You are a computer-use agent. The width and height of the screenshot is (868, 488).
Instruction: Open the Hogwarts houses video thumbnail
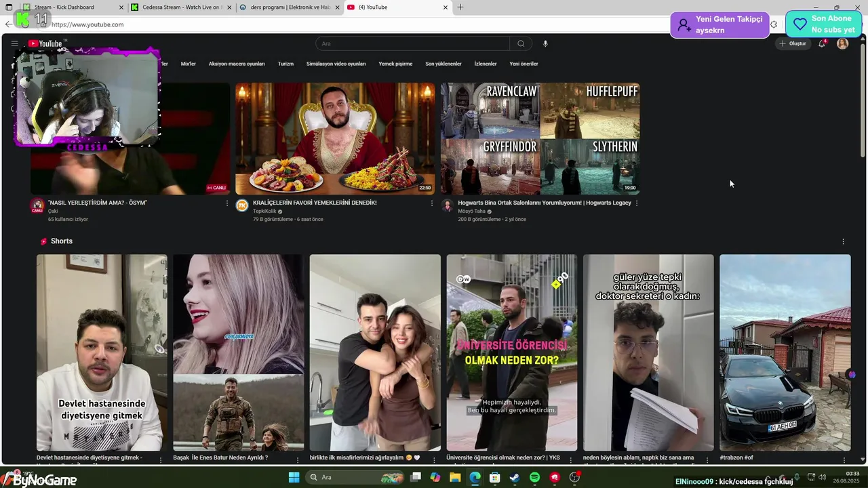[x=540, y=138]
